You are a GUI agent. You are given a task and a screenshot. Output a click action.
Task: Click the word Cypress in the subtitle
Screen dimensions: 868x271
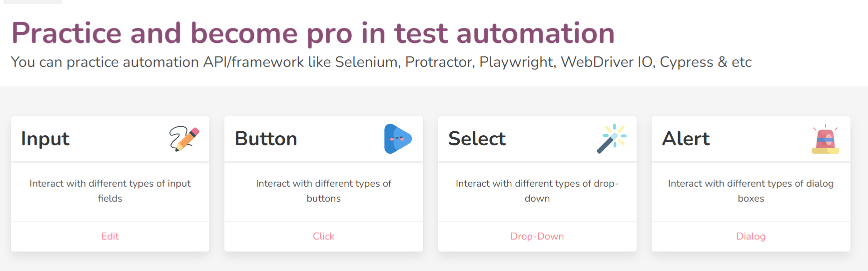686,62
